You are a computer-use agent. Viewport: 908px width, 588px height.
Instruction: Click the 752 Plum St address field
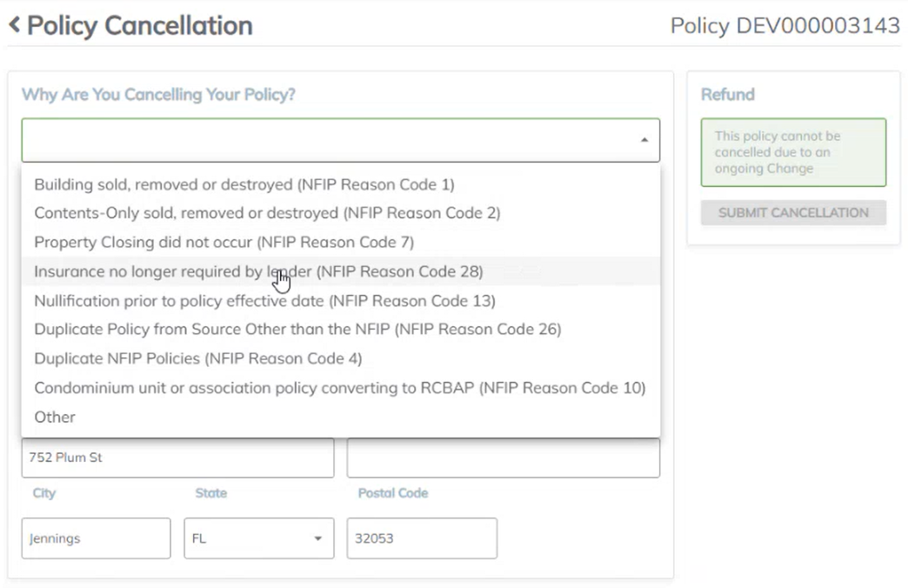pos(177,458)
